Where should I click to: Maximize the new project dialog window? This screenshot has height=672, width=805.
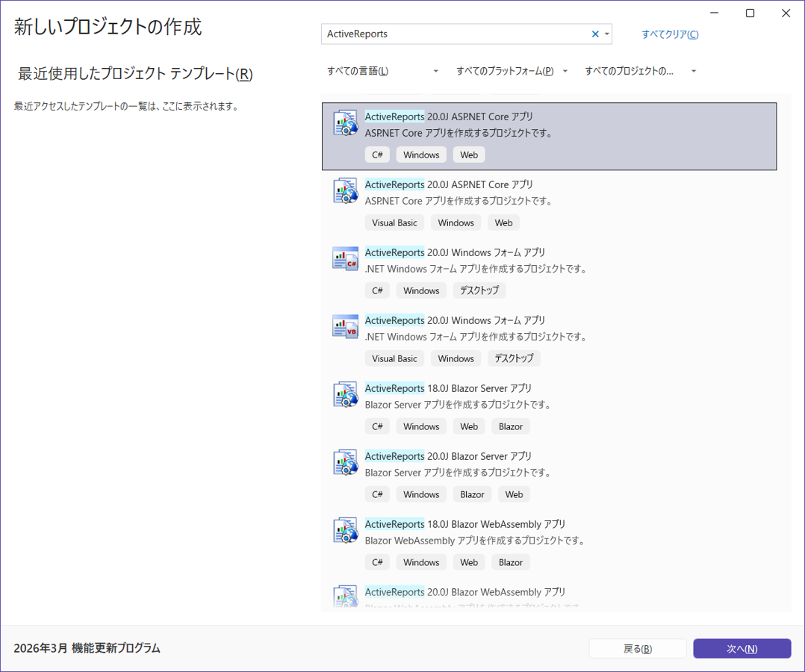pyautogui.click(x=750, y=13)
